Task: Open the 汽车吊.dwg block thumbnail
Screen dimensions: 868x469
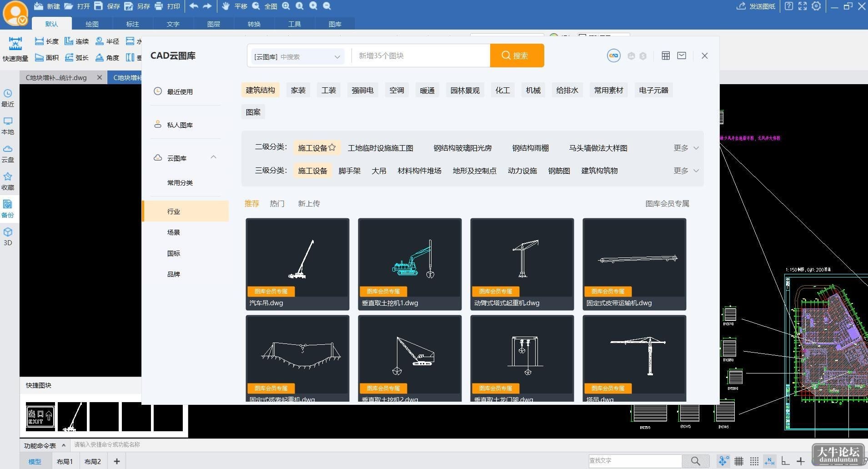Action: click(297, 264)
